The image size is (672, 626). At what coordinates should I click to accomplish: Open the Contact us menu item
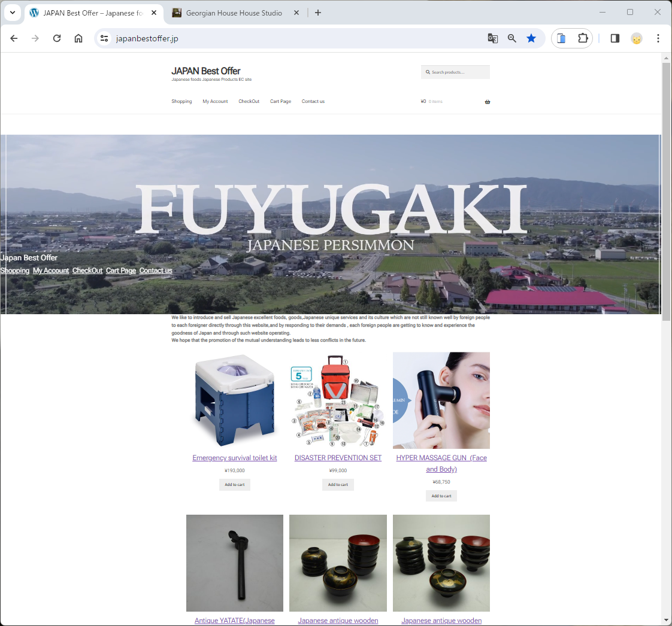[313, 102]
